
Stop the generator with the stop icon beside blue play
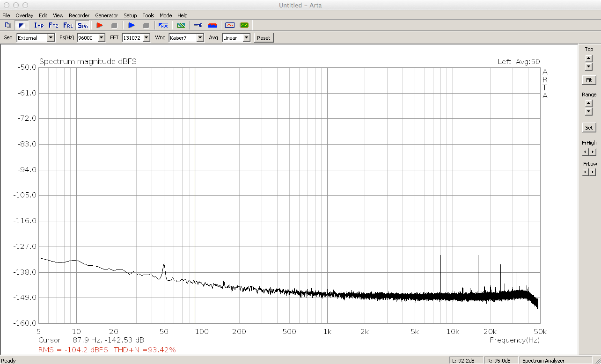146,25
